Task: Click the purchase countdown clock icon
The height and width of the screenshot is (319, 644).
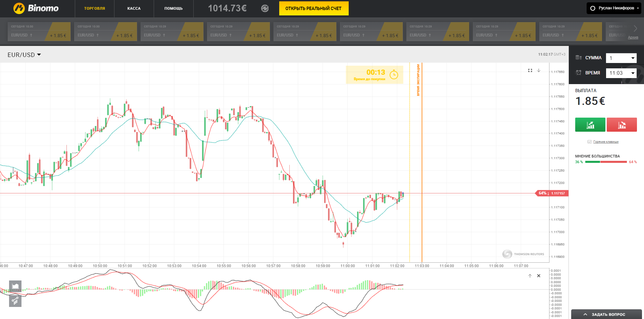Action: point(394,74)
